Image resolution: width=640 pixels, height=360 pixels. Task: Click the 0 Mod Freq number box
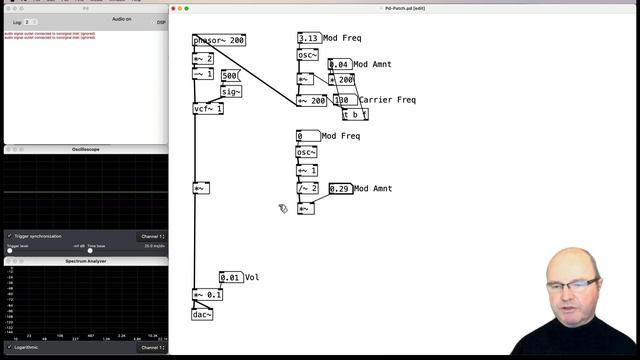[308, 136]
